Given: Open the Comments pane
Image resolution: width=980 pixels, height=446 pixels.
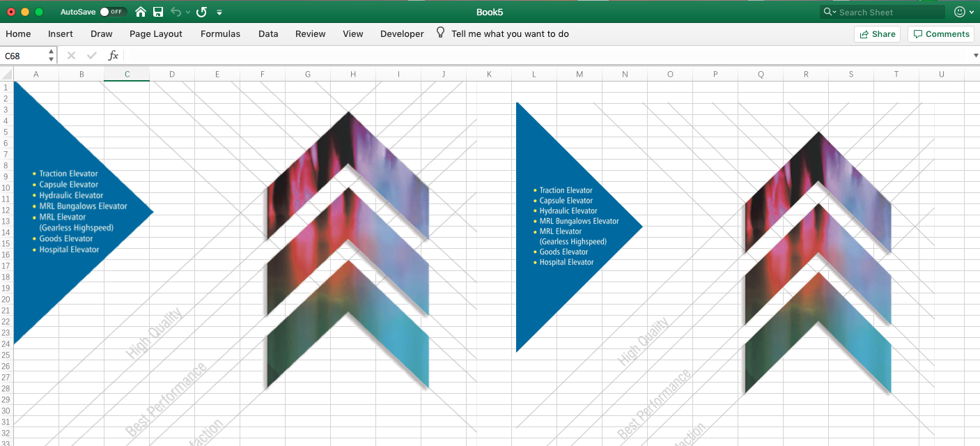Looking at the screenshot, I should tap(940, 33).
